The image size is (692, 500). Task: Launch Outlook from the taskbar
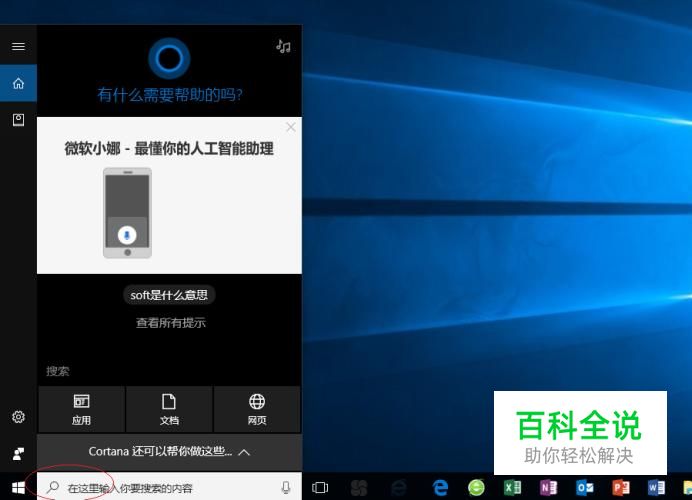click(585, 487)
